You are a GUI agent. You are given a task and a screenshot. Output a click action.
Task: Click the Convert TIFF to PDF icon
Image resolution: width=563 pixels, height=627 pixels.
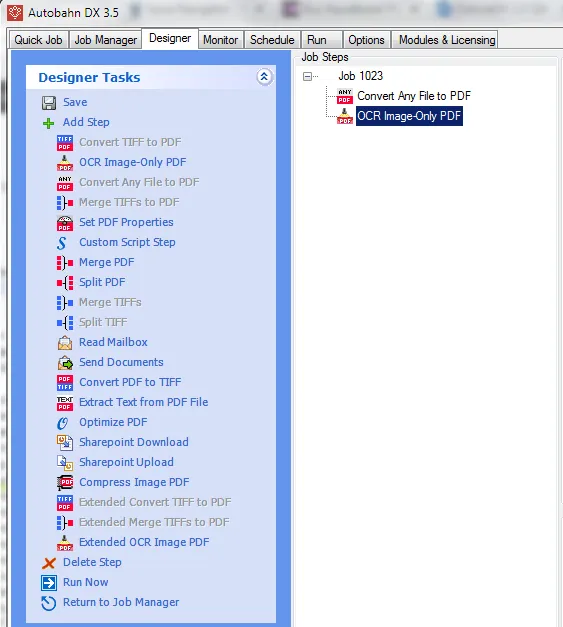click(x=65, y=143)
